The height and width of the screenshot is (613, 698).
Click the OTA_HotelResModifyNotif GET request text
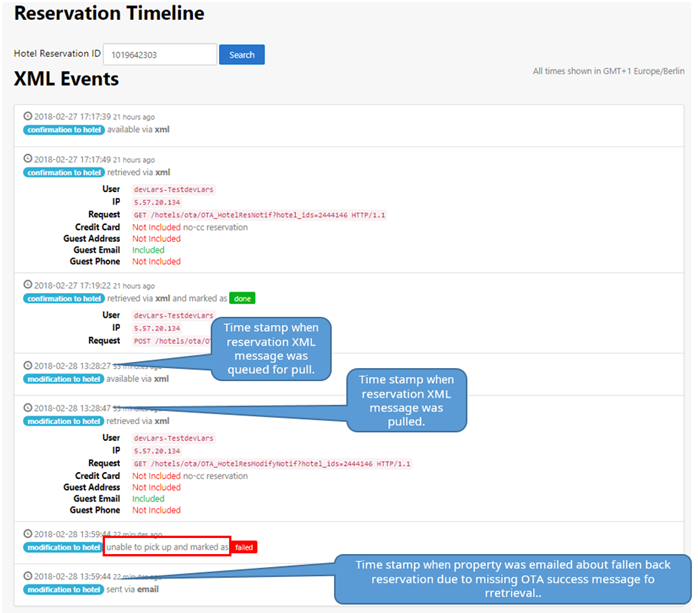(x=271, y=464)
